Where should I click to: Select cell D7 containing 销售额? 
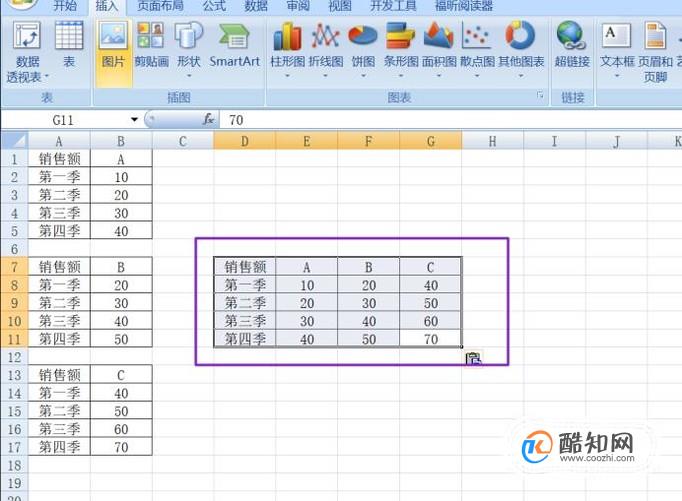click(x=244, y=267)
